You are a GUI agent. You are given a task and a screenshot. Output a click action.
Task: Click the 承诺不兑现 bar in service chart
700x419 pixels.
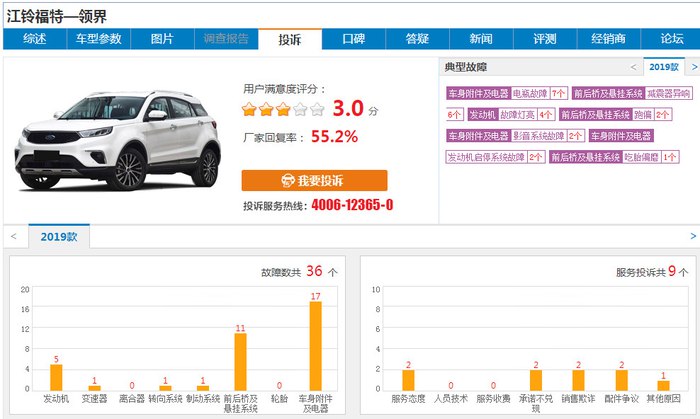[536, 380]
